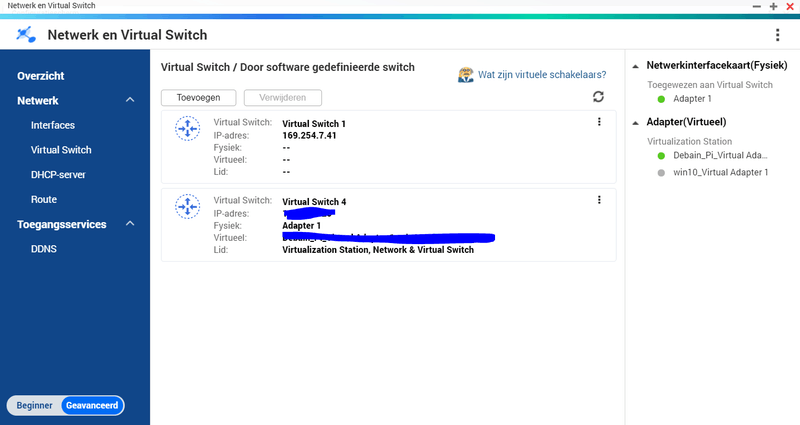800x425 pixels.
Task: Click grey status dot of win10 adapter
Action: tap(661, 173)
